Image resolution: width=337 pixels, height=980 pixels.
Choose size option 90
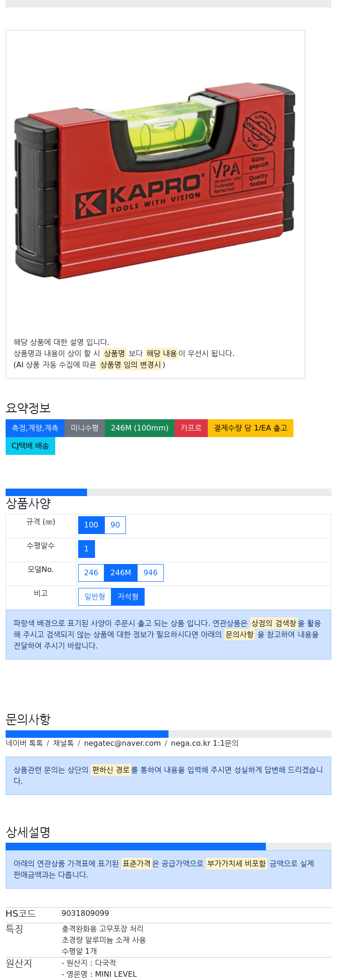coord(115,525)
